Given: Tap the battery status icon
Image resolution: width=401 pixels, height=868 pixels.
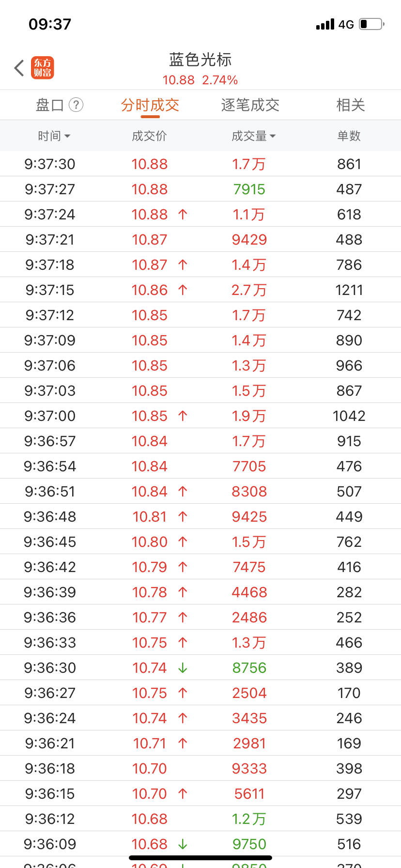Looking at the screenshot, I should click(371, 24).
